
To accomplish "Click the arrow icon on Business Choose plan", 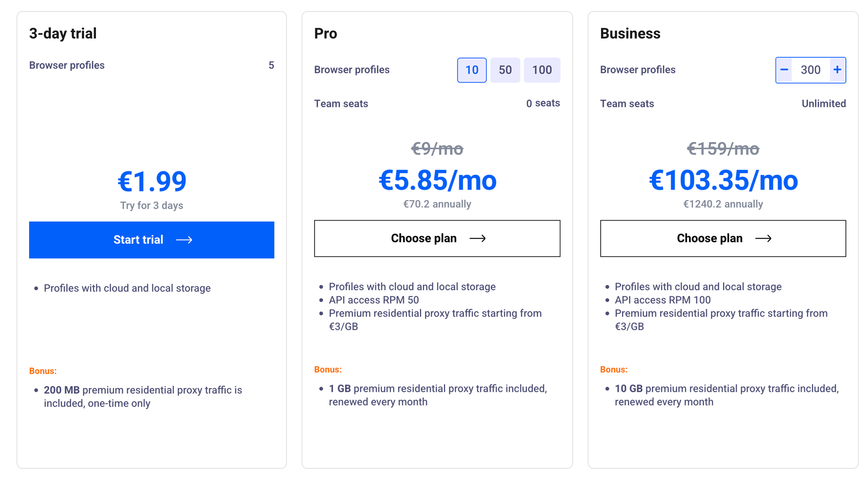I will pyautogui.click(x=763, y=238).
